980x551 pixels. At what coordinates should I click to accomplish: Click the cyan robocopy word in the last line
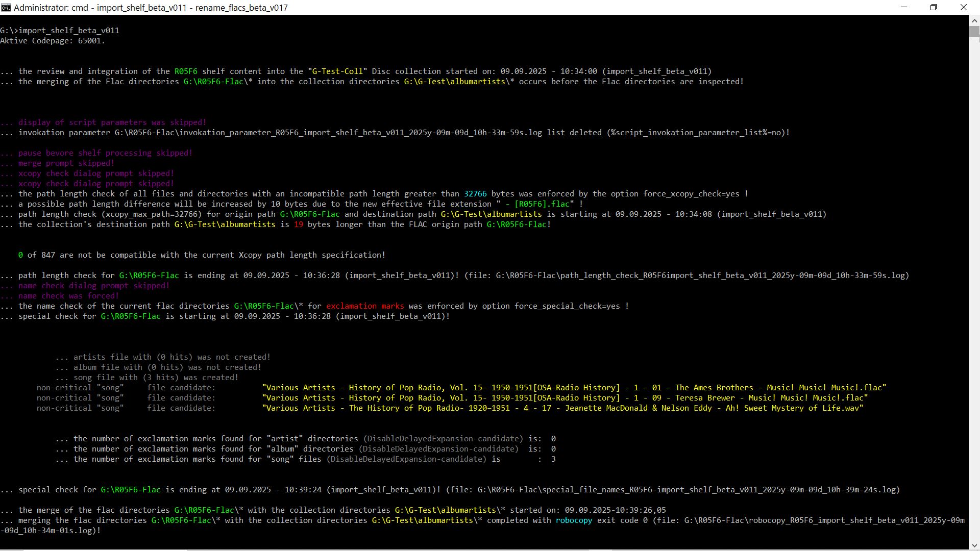[x=574, y=520]
